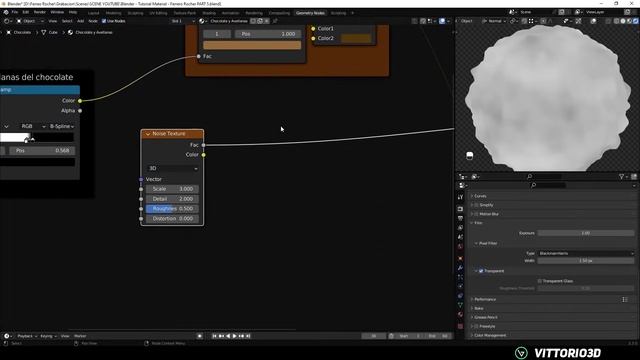Open the Slot 1 material slot dropdown
This screenshot has width=640, height=360.
[x=182, y=21]
